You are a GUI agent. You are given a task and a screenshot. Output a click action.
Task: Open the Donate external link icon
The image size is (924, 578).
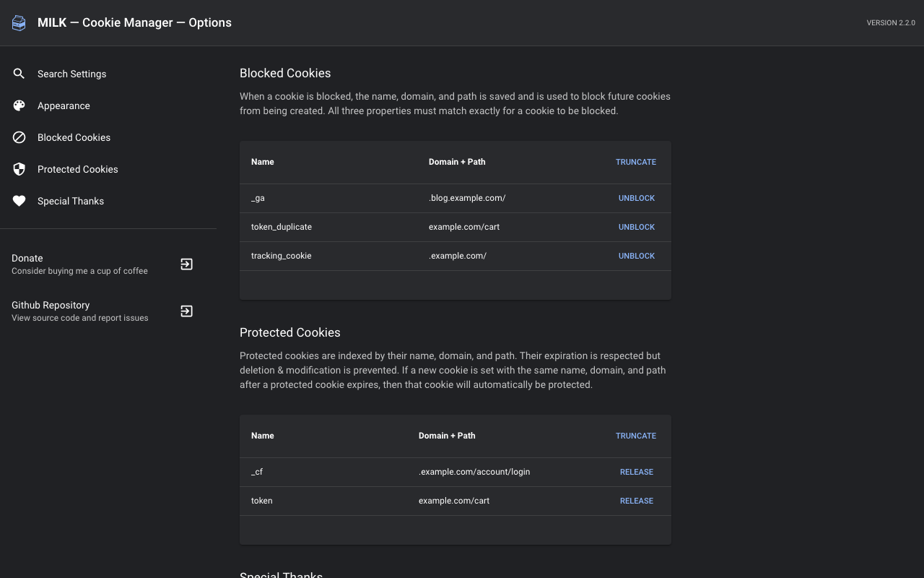[186, 264]
